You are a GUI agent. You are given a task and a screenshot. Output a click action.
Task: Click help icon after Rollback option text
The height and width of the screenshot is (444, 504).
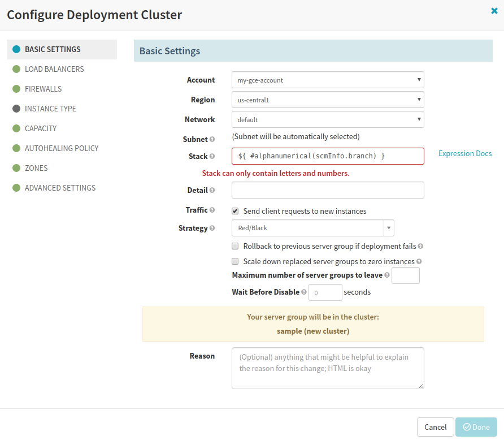click(x=421, y=247)
